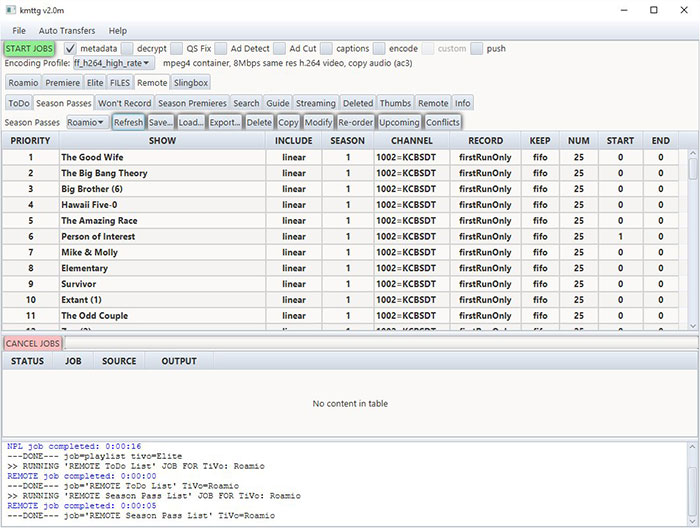Viewport: 700px width, 528px height.
Task: Click the Re-order button
Action: tap(355, 122)
